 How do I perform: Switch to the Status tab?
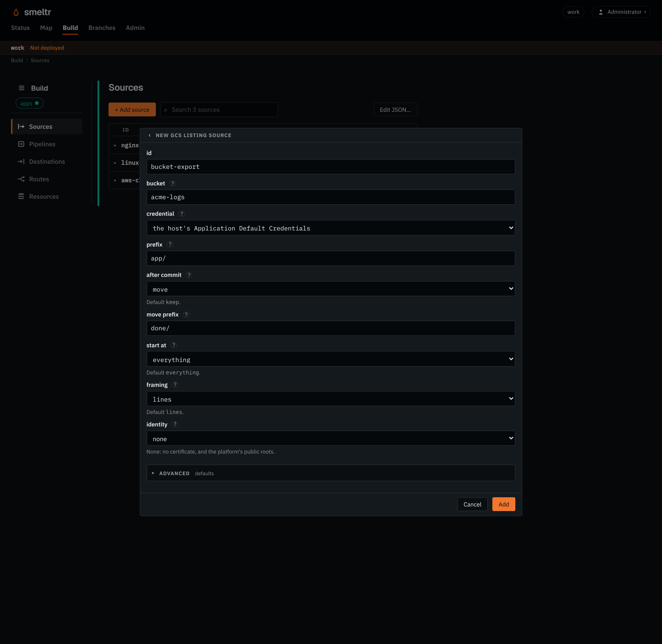pyautogui.click(x=20, y=28)
